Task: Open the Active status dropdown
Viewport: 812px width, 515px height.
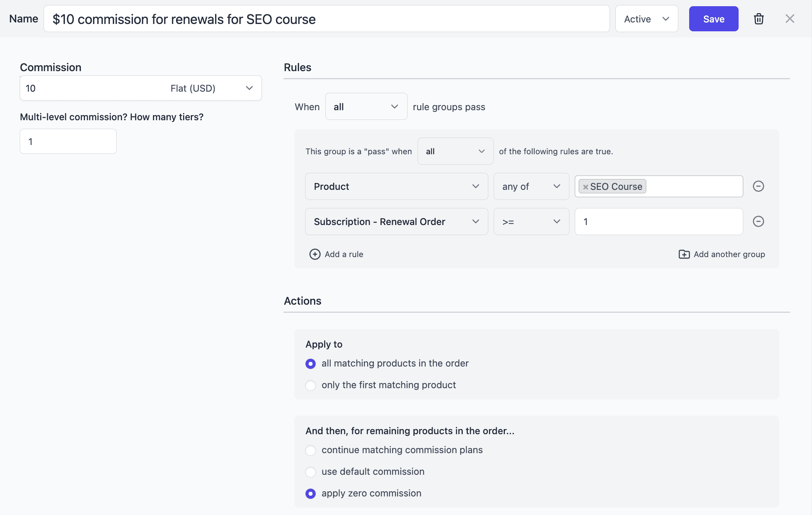Action: [x=647, y=19]
